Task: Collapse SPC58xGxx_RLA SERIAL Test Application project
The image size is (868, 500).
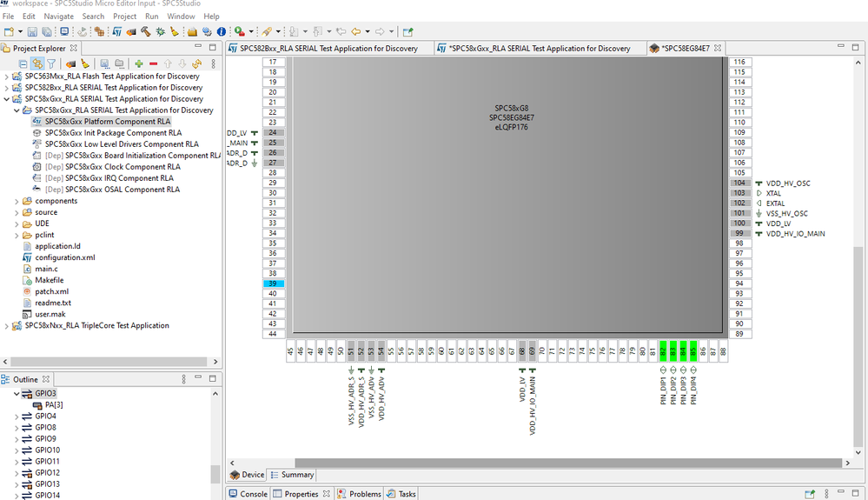Action: pos(7,99)
